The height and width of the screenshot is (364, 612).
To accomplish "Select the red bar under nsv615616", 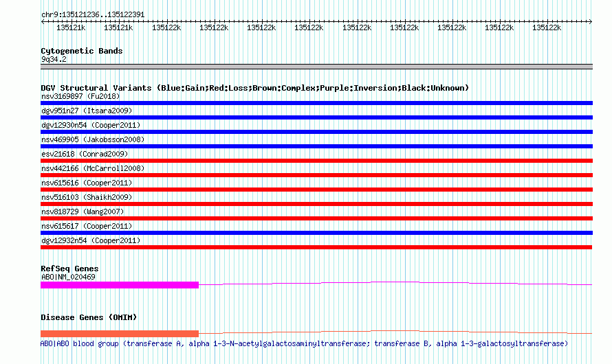I will click(316, 190).
